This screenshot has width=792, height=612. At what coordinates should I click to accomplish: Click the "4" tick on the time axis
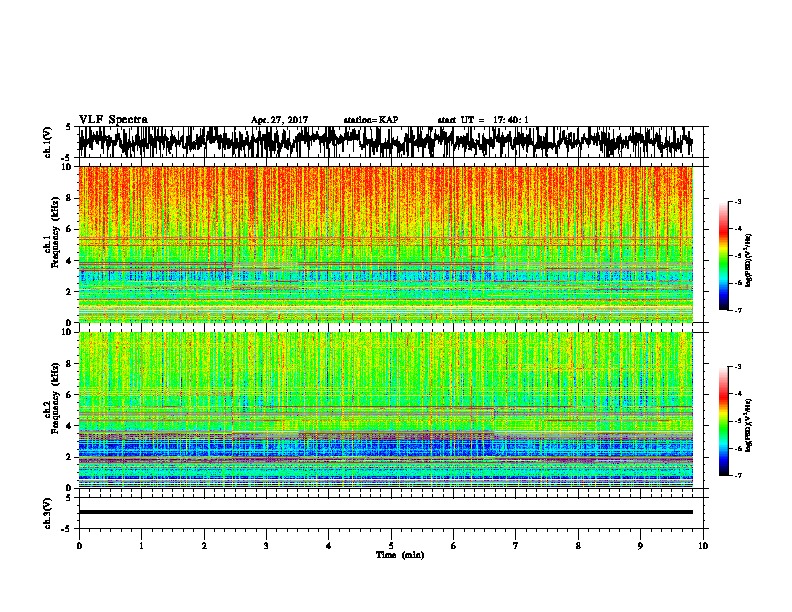pos(329,546)
